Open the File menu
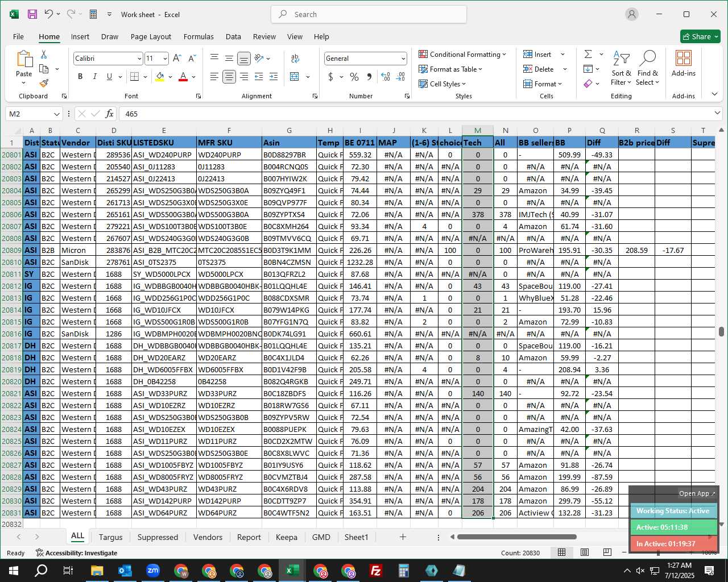Viewport: 728px width, 582px height. tap(18, 36)
